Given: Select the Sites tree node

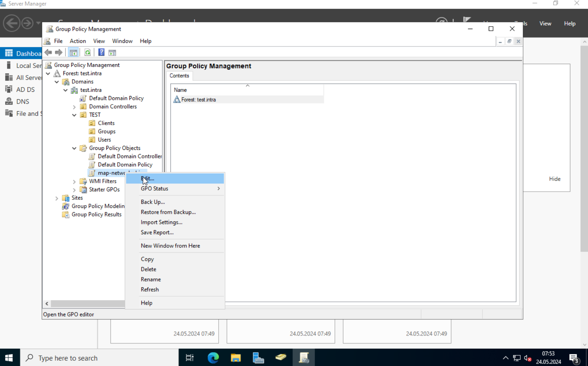Looking at the screenshot, I should click(x=77, y=198).
